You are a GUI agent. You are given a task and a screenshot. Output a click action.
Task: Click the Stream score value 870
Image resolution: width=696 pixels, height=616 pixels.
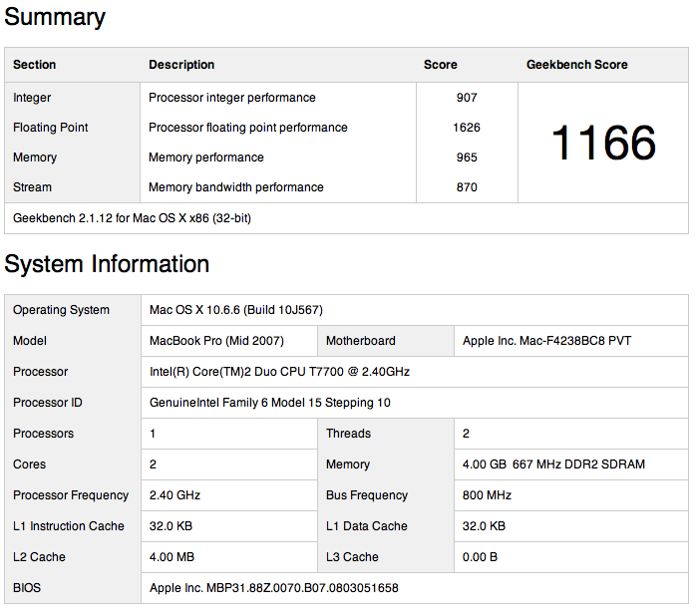(x=467, y=187)
